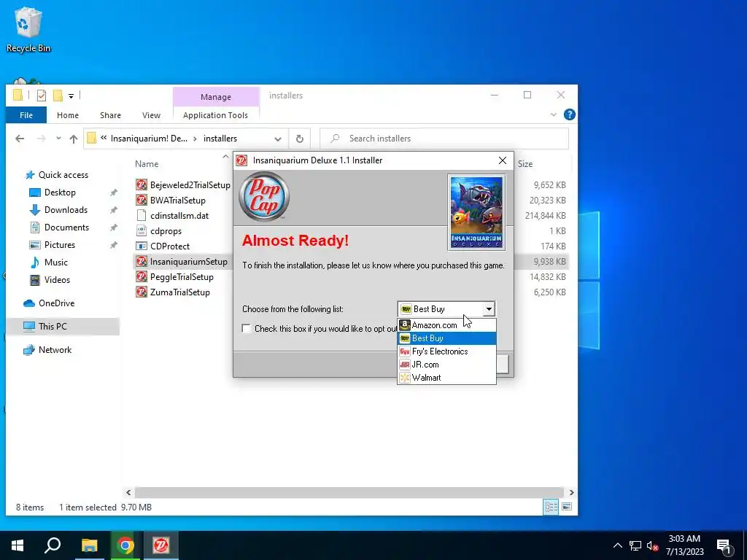Select the InsaniquariumSetup file icon

tap(141, 262)
